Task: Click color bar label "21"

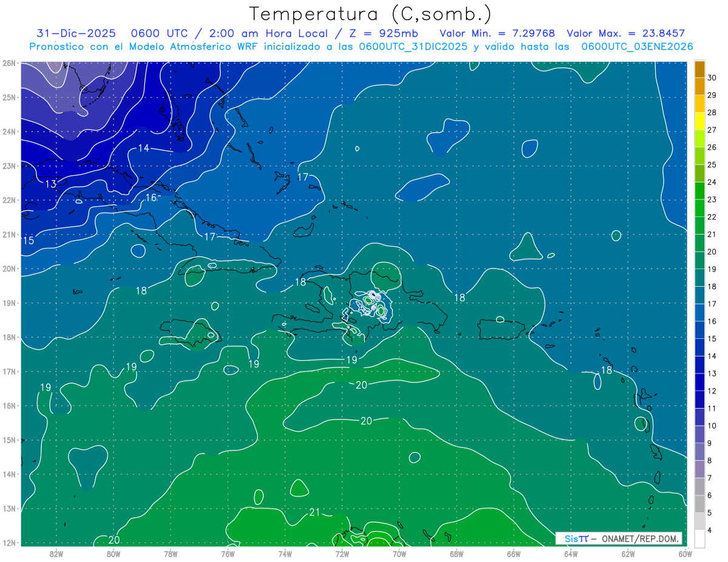Action: point(712,235)
